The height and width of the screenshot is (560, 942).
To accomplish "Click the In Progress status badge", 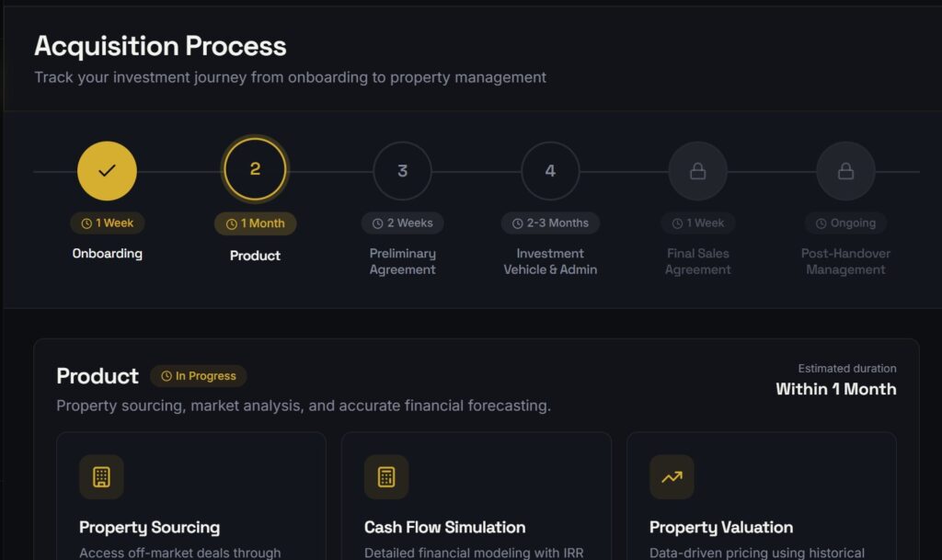I will (x=198, y=376).
